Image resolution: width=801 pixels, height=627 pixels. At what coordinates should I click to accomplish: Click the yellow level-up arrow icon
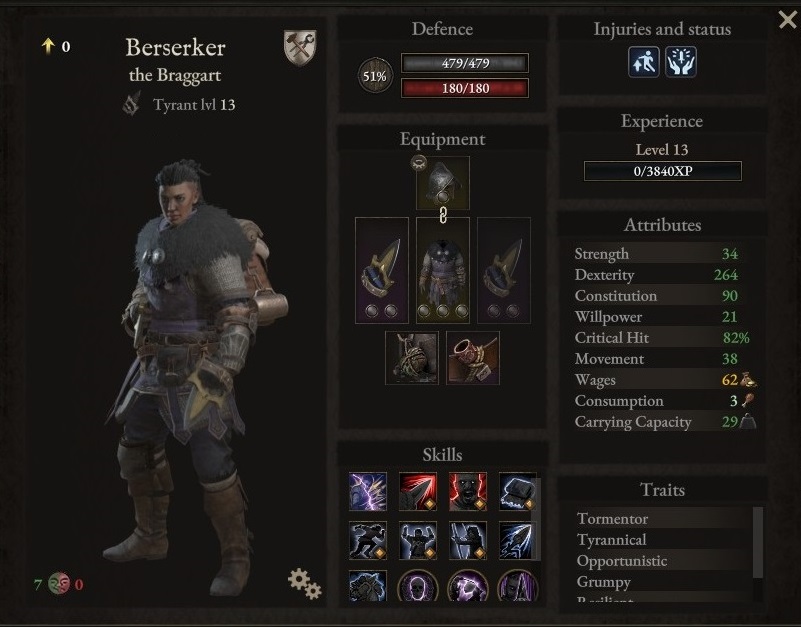click(48, 46)
